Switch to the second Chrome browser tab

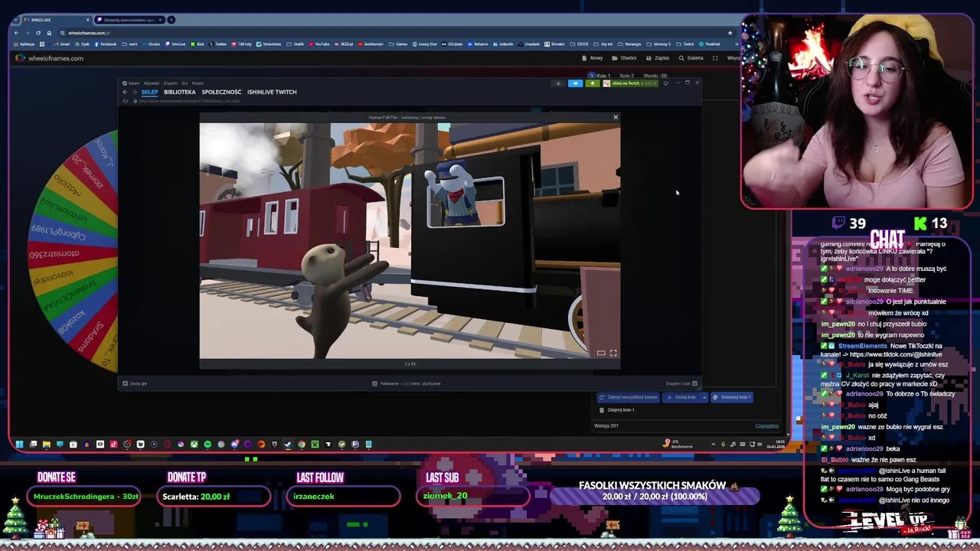coord(129,20)
